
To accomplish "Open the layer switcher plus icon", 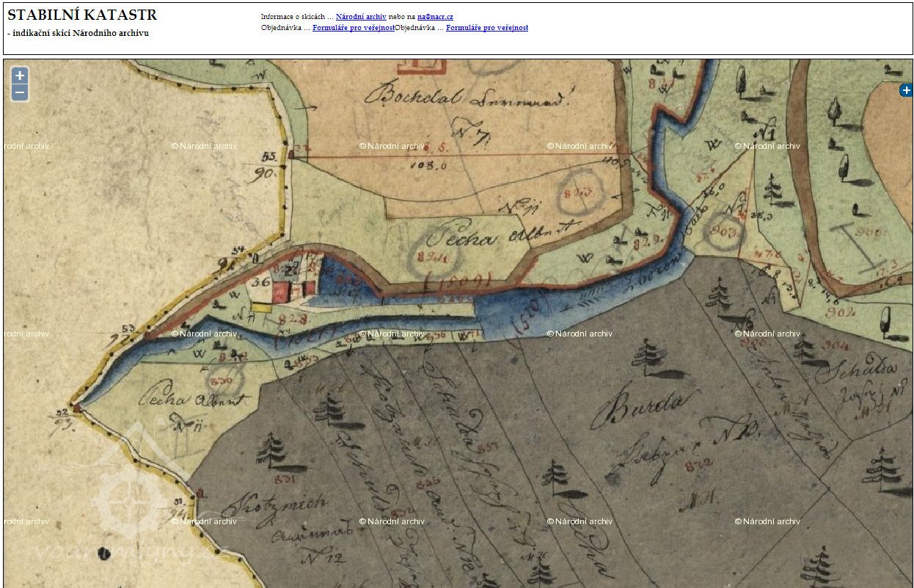I will 906,90.
